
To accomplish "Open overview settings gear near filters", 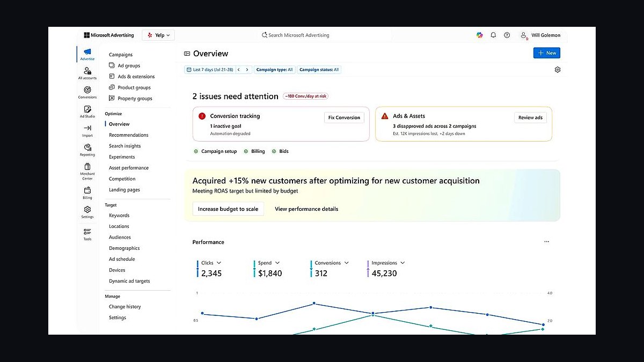I will click(558, 70).
